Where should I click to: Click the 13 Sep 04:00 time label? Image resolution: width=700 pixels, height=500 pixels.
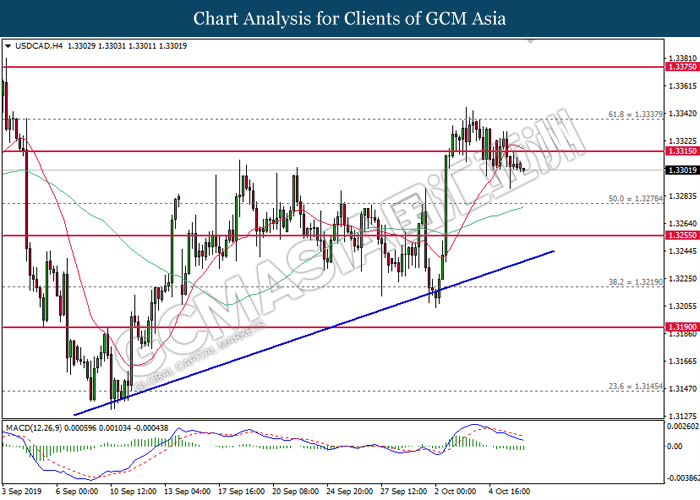pos(188,491)
